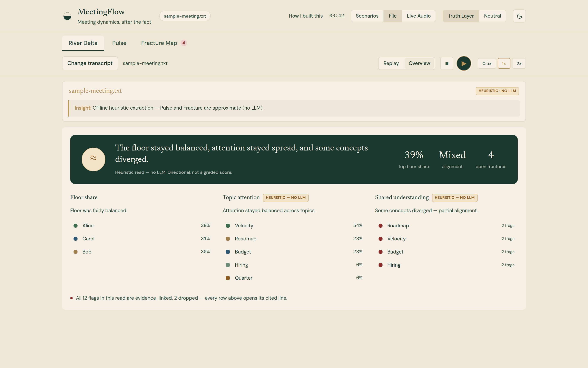The image size is (588, 368).
Task: Set playback speed to 2x
Action: (519, 64)
